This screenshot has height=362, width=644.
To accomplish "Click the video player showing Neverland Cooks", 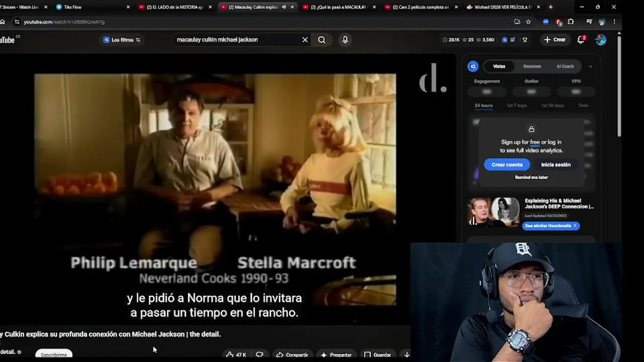I will [x=215, y=190].
